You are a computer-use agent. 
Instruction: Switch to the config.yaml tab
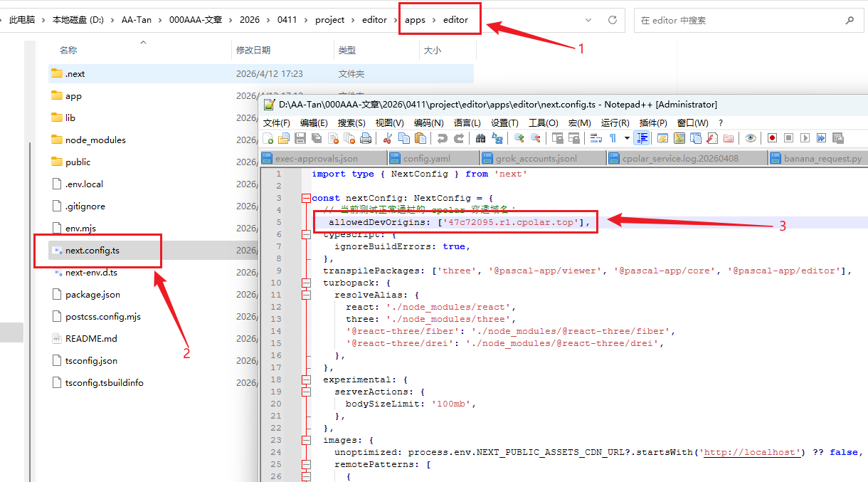point(426,158)
